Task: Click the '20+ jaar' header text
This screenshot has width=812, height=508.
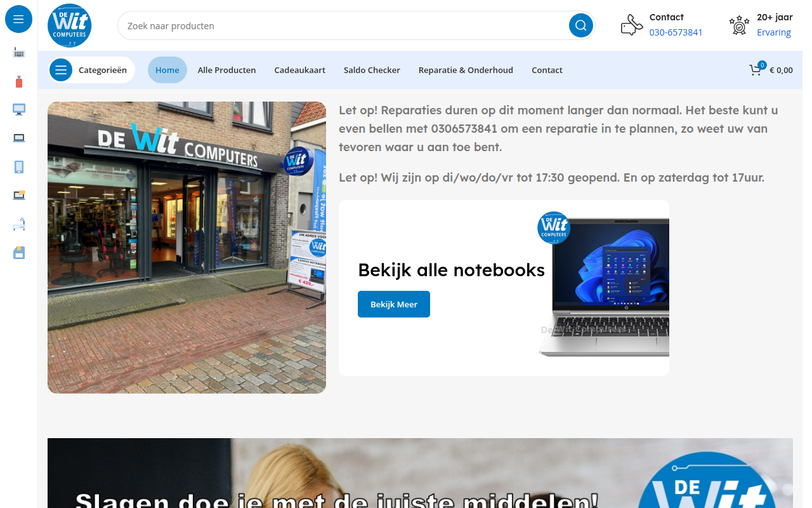Action: tap(775, 17)
